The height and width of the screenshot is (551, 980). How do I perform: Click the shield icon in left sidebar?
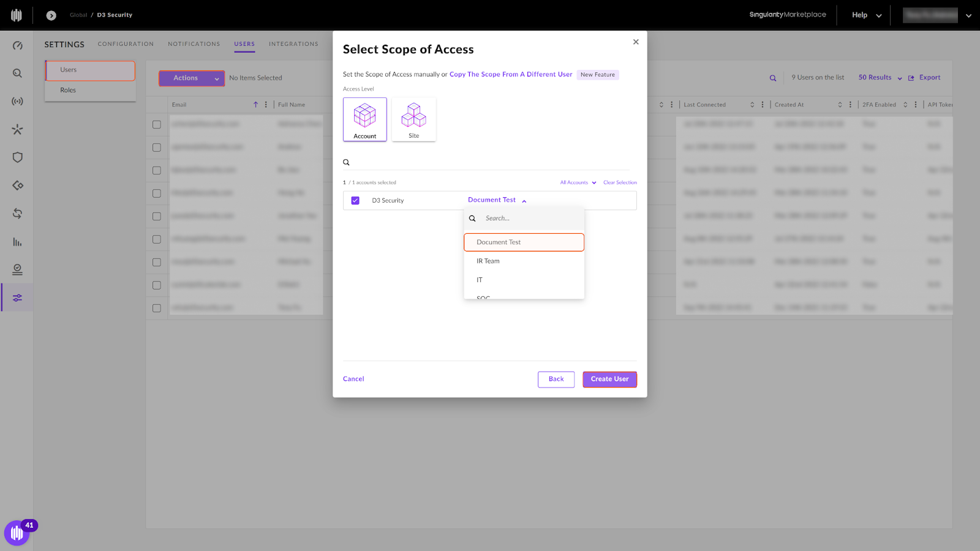[17, 157]
